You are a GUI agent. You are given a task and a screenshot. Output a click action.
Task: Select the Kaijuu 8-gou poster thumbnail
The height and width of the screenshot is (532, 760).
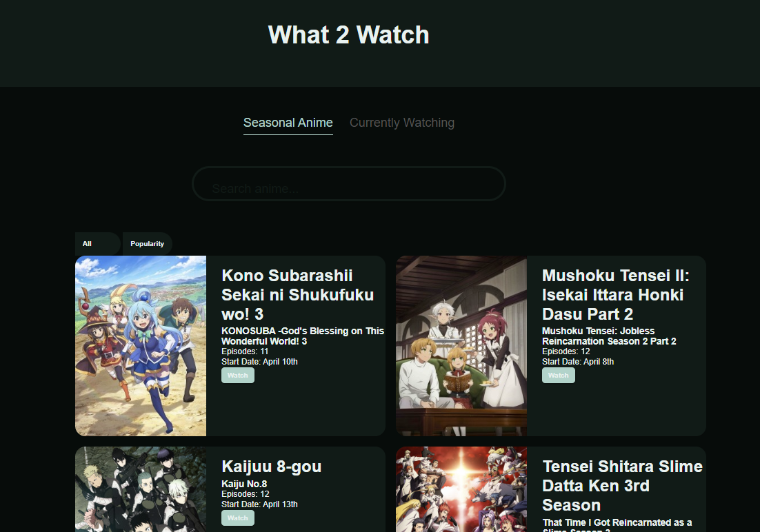tap(141, 489)
